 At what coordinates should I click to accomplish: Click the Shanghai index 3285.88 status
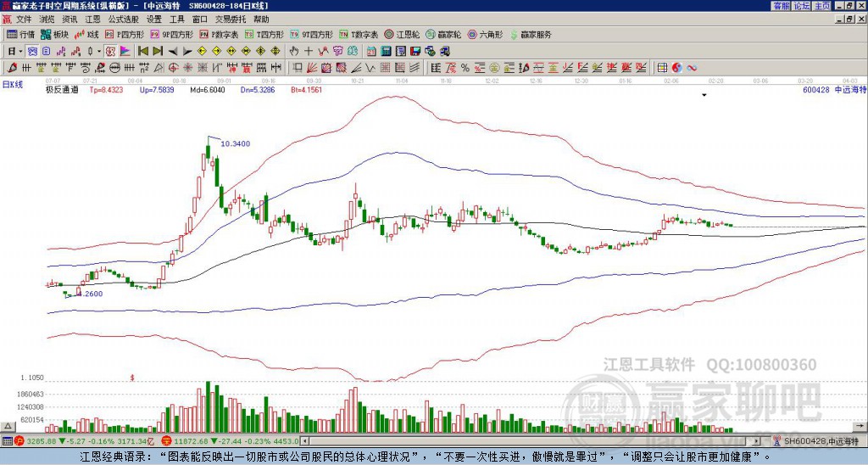[83, 441]
